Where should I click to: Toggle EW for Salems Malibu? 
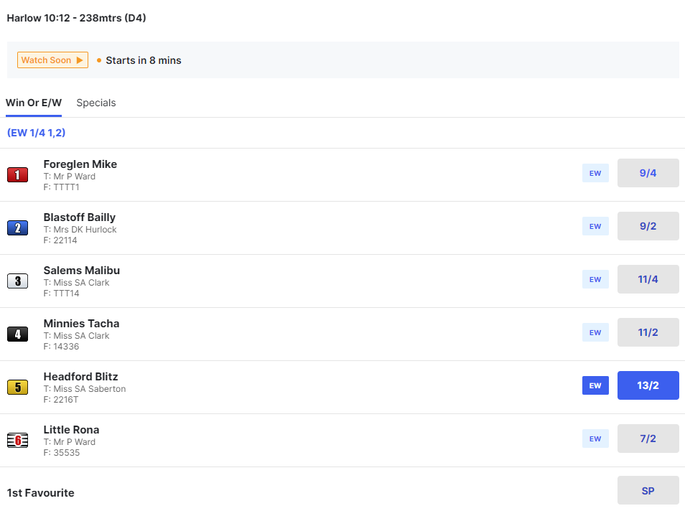pyautogui.click(x=595, y=280)
